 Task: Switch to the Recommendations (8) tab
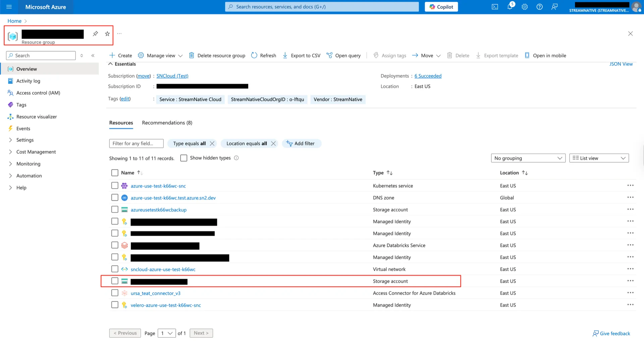point(167,123)
